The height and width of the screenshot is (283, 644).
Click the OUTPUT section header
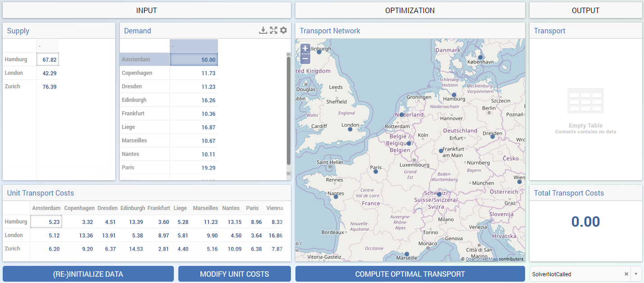pos(586,10)
